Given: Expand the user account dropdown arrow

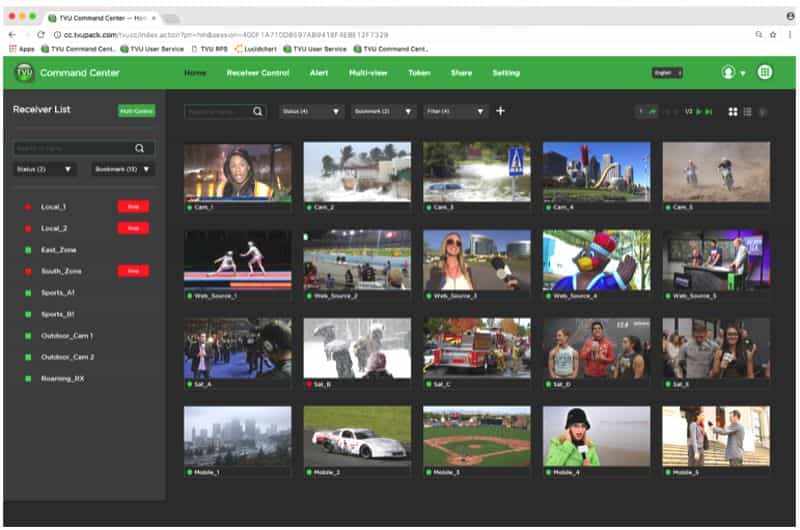Looking at the screenshot, I should point(742,73).
